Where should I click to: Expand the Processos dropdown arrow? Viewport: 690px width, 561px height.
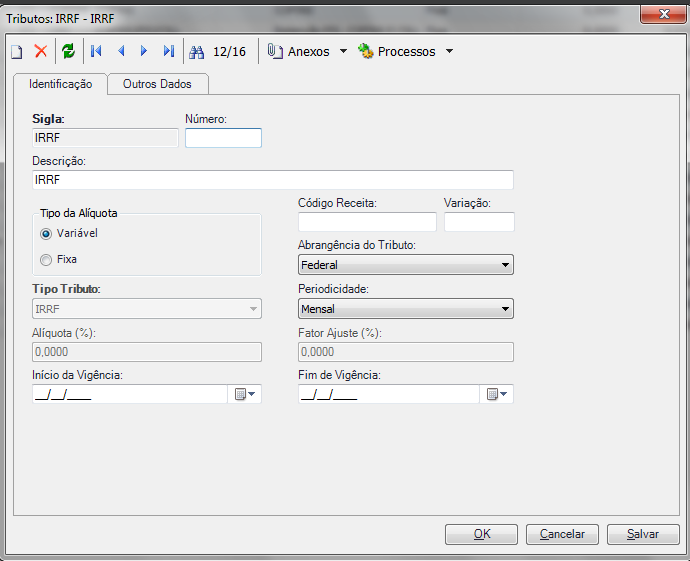coord(449,51)
